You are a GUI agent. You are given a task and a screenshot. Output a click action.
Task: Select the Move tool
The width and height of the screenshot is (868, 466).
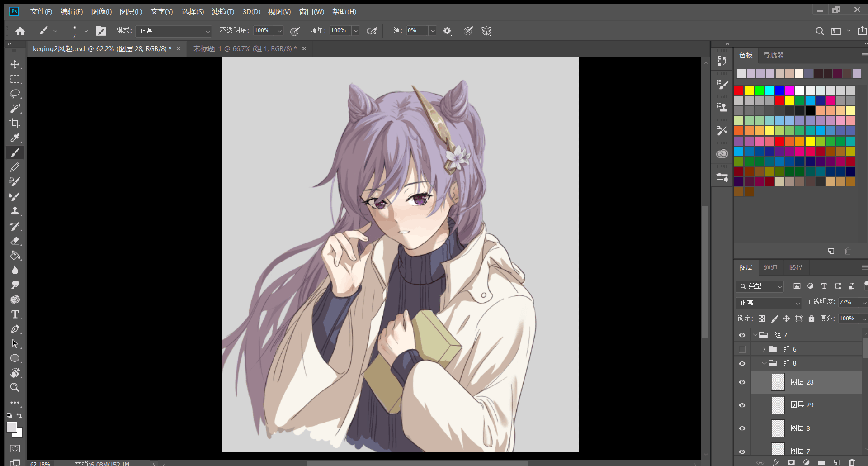click(15, 64)
